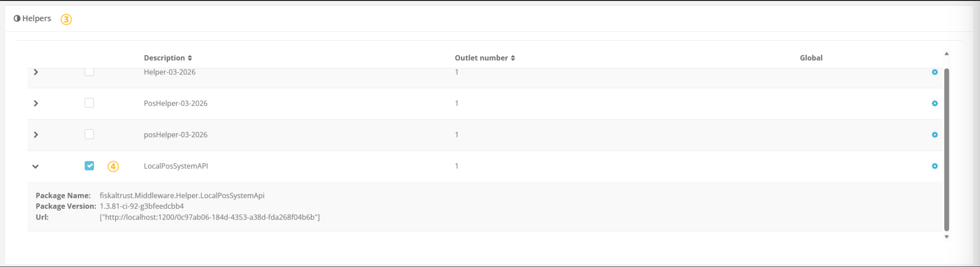
Task: Open settings gear for PosHelper-03-2026 row
Action: 934,103
